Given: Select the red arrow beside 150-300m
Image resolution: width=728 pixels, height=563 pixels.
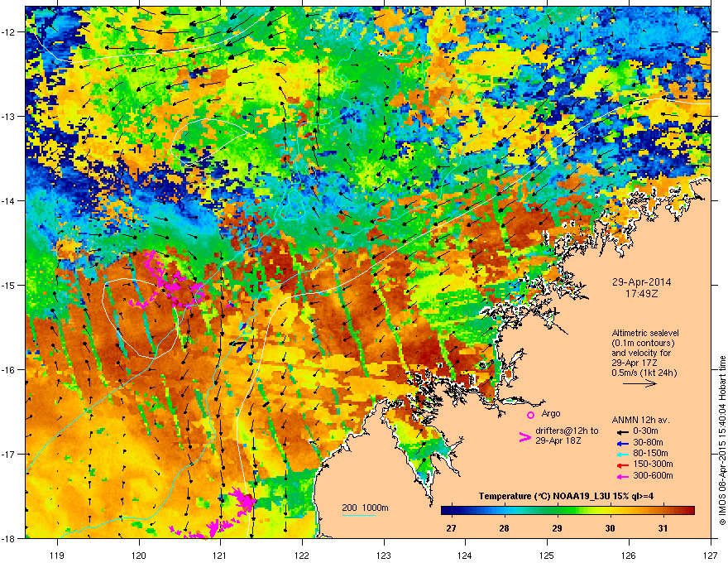Looking at the screenshot, I should click(x=622, y=465).
